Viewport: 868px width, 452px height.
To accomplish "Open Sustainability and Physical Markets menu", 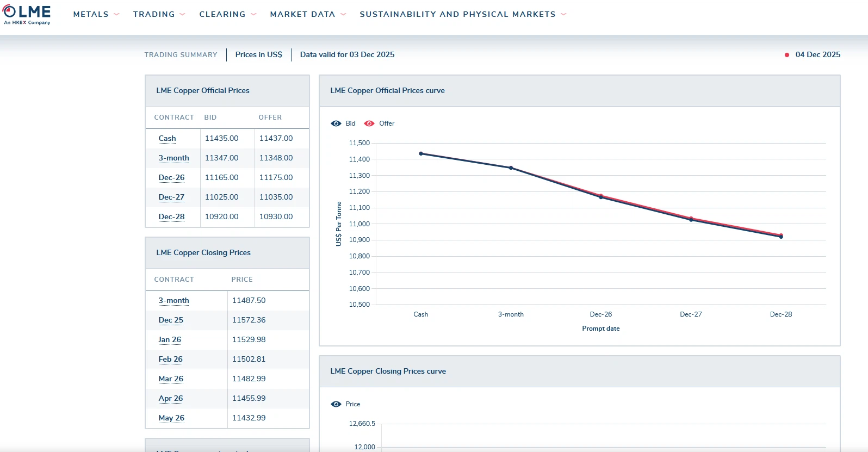I will coord(457,14).
